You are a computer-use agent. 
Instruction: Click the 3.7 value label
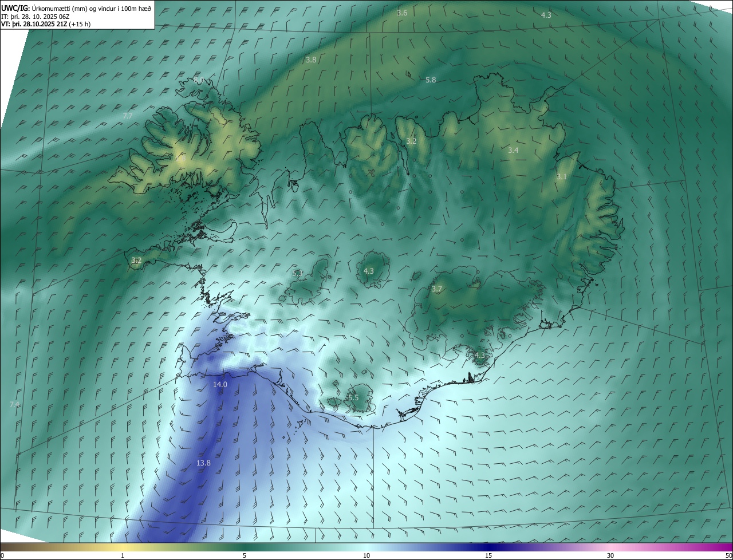point(437,289)
